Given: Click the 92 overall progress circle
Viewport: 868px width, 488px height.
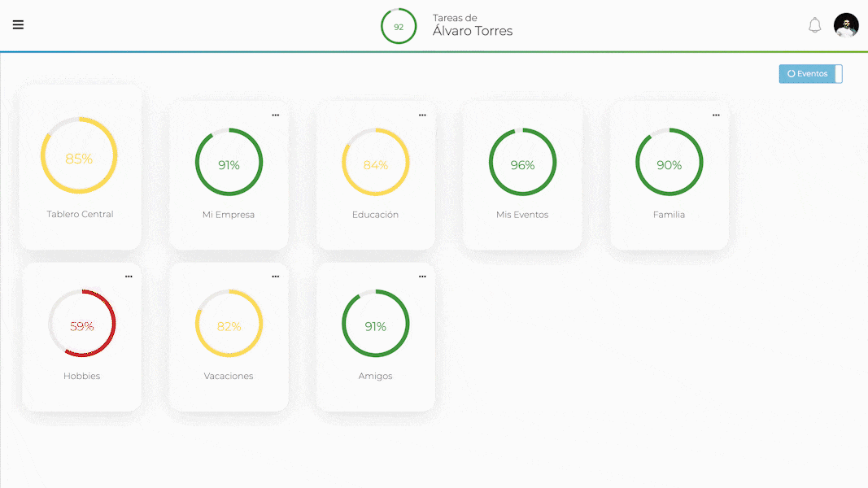Looking at the screenshot, I should pyautogui.click(x=399, y=26).
